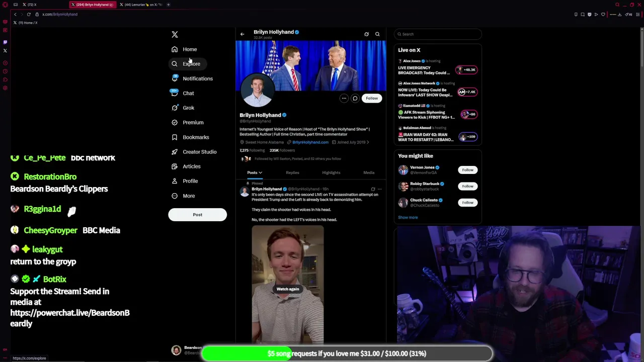Viewport: 644px width, 362px height.
Task: Switch to the Lemurian browser tab
Action: pos(140,5)
